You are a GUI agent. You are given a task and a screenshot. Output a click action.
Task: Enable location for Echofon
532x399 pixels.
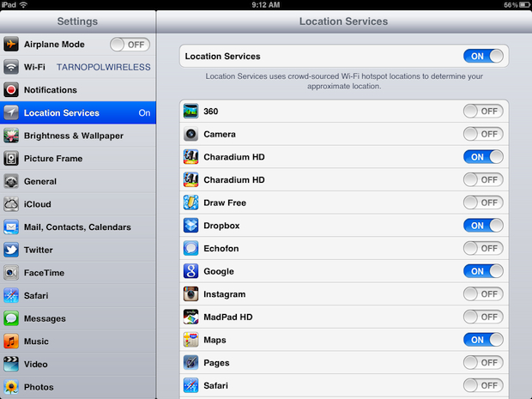tap(483, 248)
